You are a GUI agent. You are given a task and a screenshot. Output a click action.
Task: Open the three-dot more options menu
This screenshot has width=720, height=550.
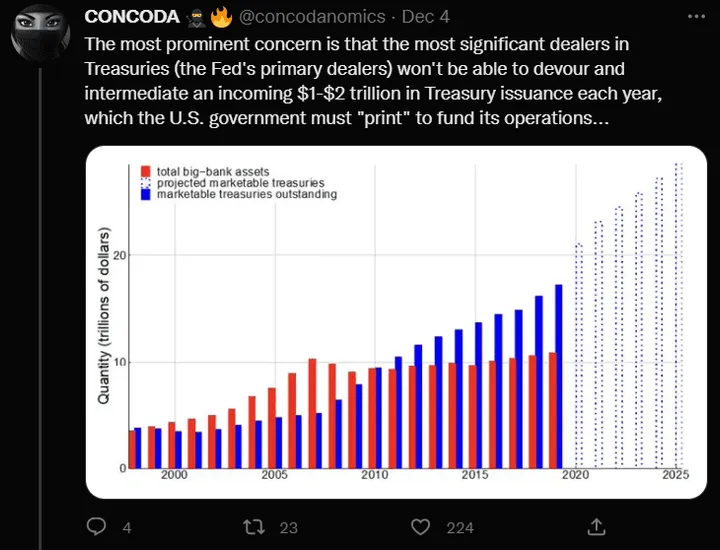coord(696,18)
